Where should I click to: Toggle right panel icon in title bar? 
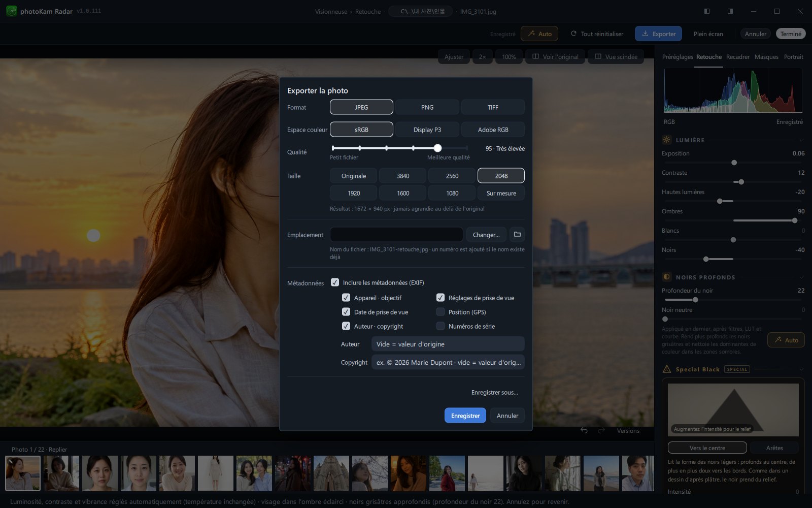(x=730, y=11)
